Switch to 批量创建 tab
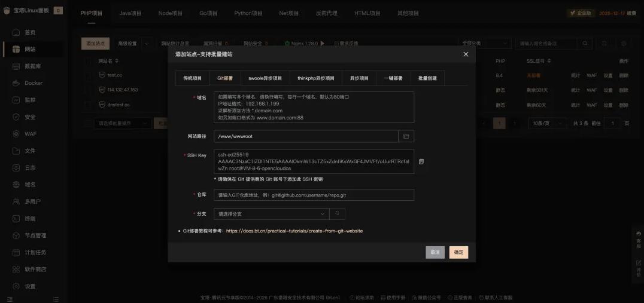The width and height of the screenshot is (644, 303). click(427, 78)
